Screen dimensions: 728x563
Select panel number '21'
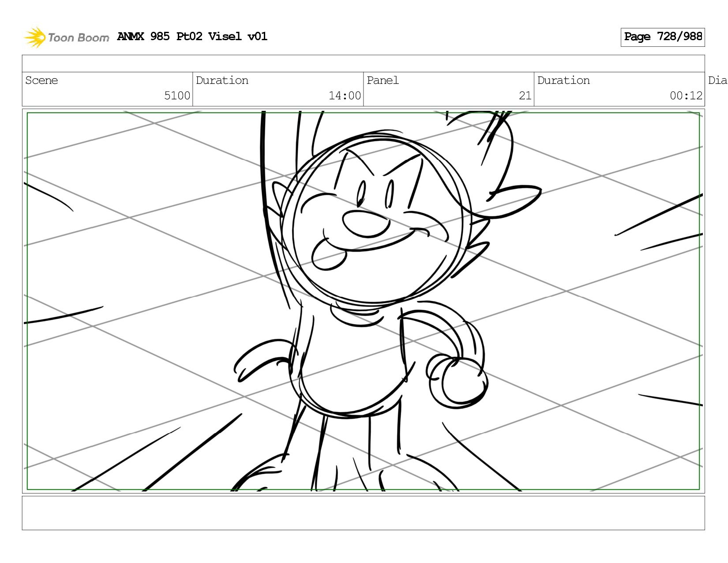pos(525,96)
